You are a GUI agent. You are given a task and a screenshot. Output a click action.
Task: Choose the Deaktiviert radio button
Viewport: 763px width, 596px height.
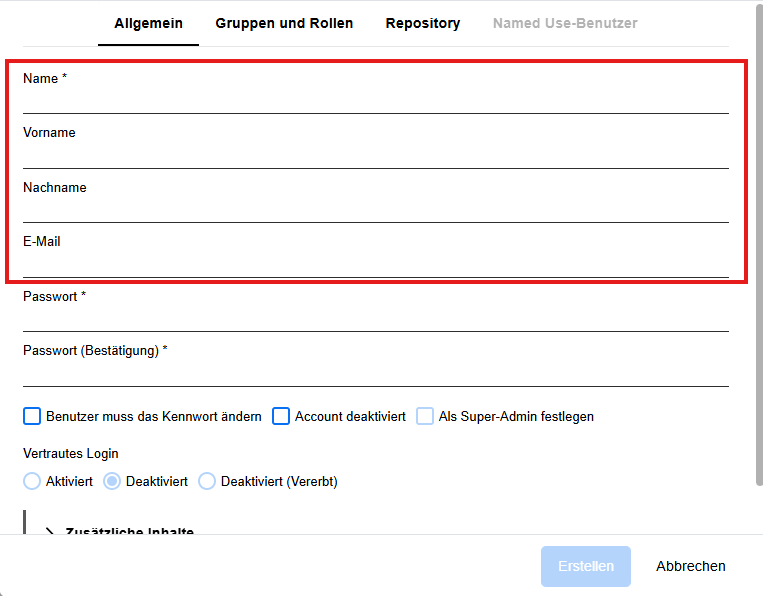(x=113, y=481)
